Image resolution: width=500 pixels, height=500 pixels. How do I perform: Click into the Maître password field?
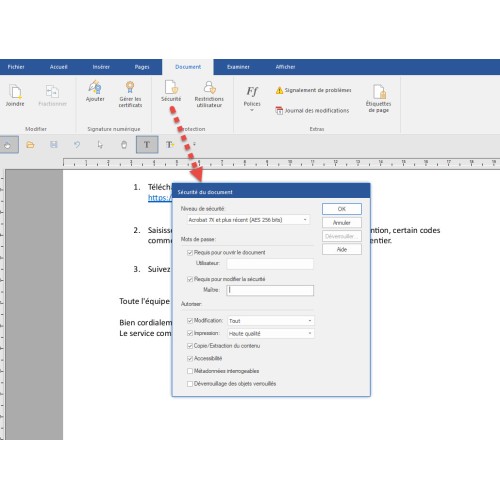(270, 290)
